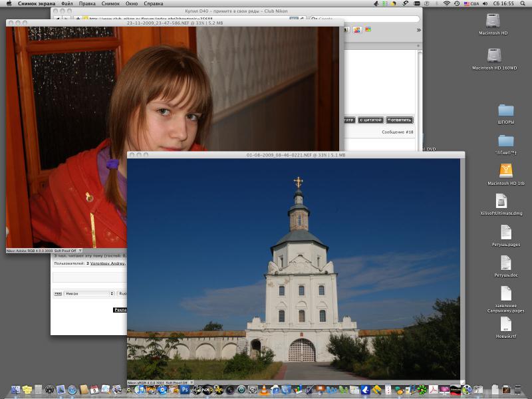Viewport: 532px width, 399px height.
Task: Open the Apple menu
Action: click(x=9, y=3)
